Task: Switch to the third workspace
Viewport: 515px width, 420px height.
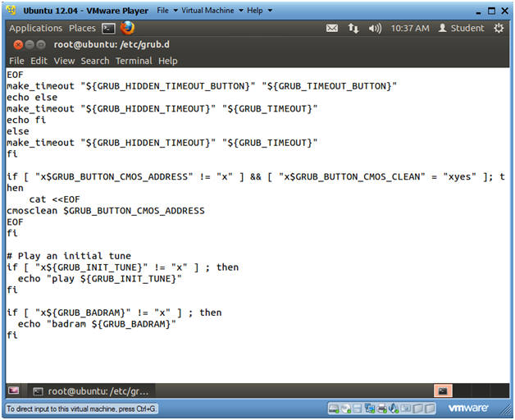Action: click(481, 390)
